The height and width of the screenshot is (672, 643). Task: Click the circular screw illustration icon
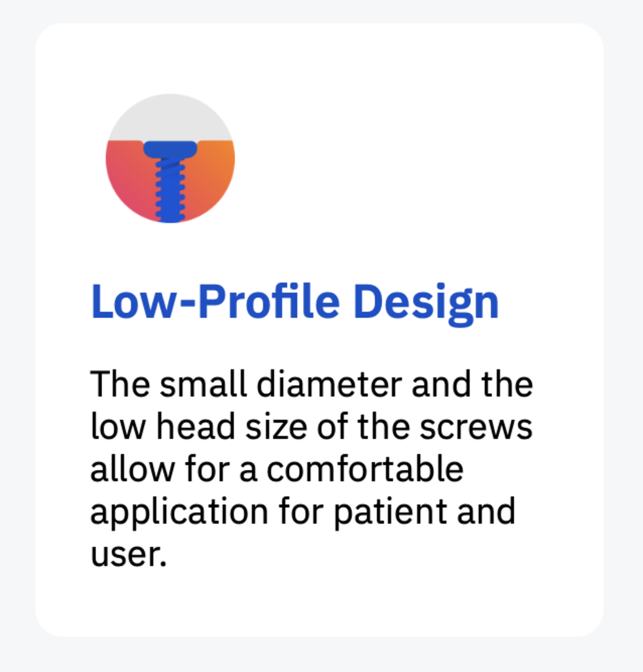point(170,158)
